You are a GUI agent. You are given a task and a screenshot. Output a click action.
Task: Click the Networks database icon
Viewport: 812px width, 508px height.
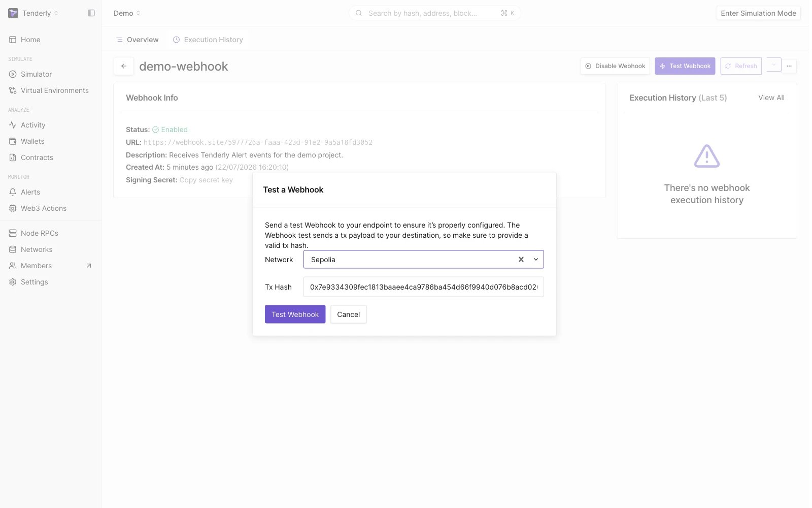13,249
